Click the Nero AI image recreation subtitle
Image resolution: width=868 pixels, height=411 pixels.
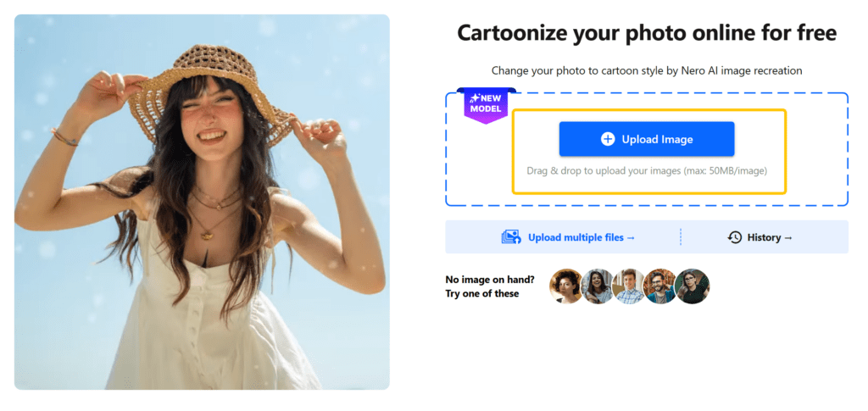coord(647,70)
